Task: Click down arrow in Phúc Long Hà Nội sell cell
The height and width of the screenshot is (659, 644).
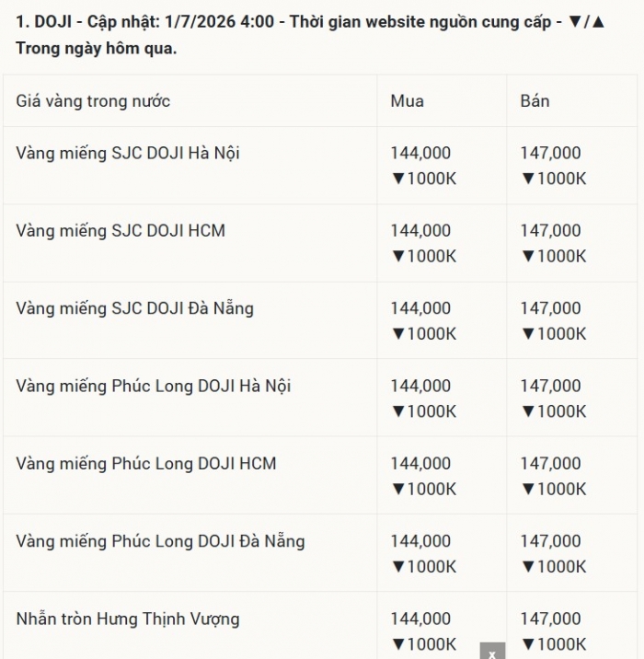Action: 528,411
